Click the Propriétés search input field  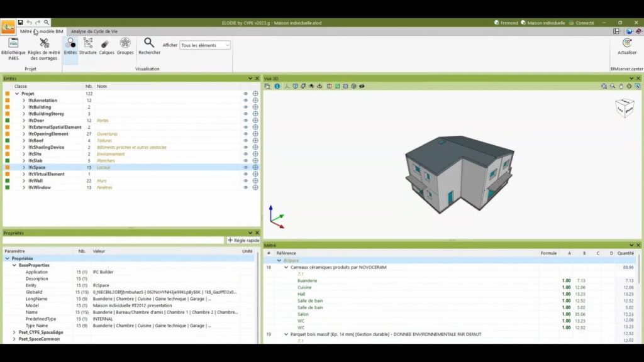click(x=113, y=240)
